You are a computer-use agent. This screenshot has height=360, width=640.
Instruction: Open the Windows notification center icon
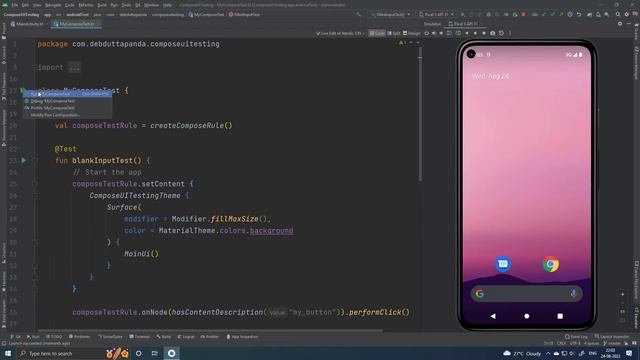[x=629, y=353]
